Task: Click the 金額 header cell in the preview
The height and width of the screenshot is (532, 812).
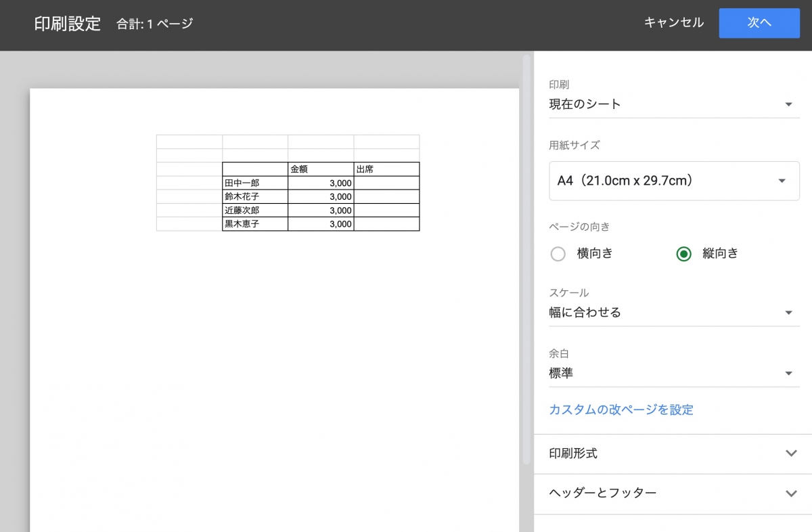Action: click(321, 169)
